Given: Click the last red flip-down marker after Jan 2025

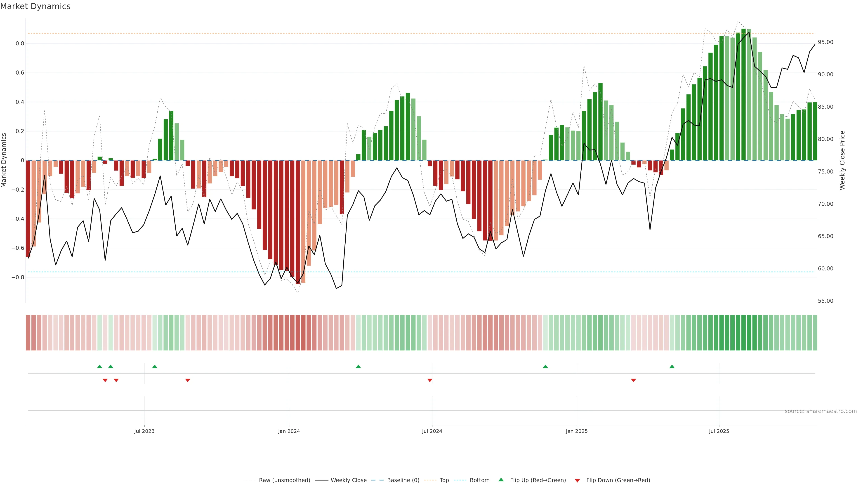Looking at the screenshot, I should 633,380.
